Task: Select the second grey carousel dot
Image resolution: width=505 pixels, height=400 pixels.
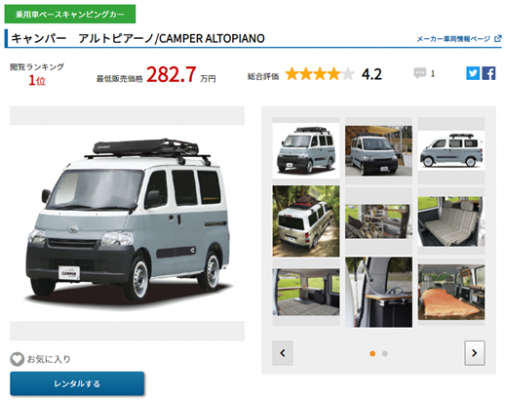Action: [385, 354]
